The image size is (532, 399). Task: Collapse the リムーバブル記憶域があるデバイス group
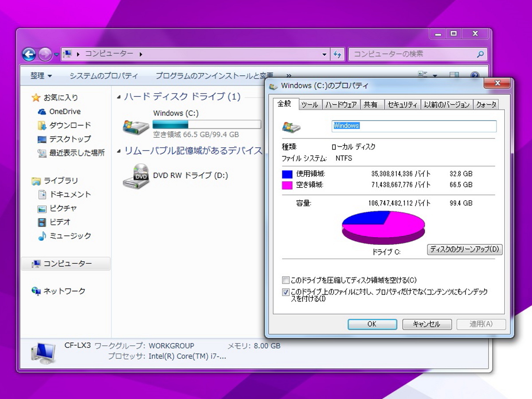119,151
